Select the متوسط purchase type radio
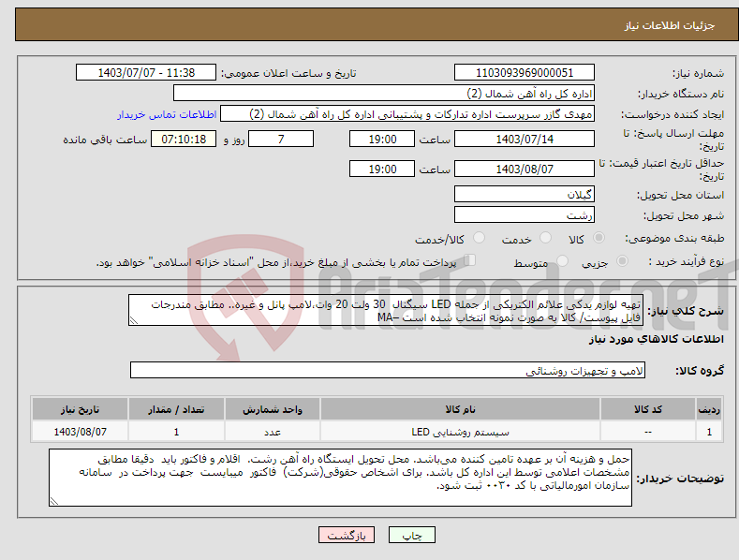 (562, 260)
